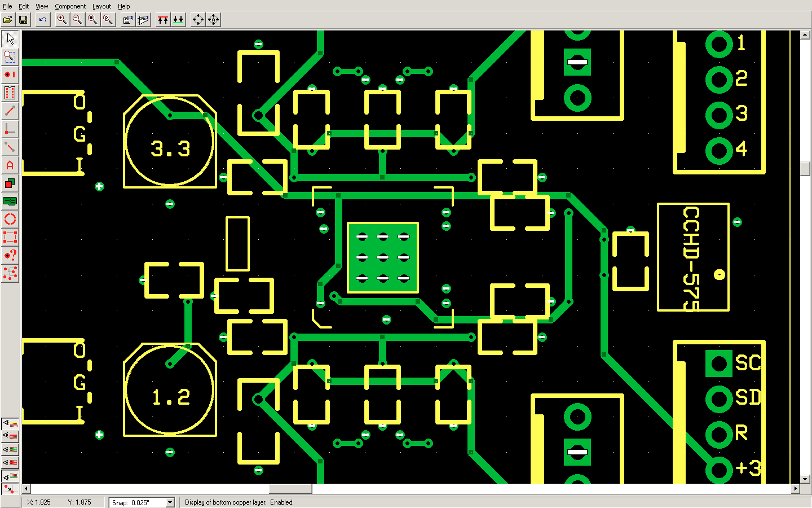Click the pad labeled 4

719,151
